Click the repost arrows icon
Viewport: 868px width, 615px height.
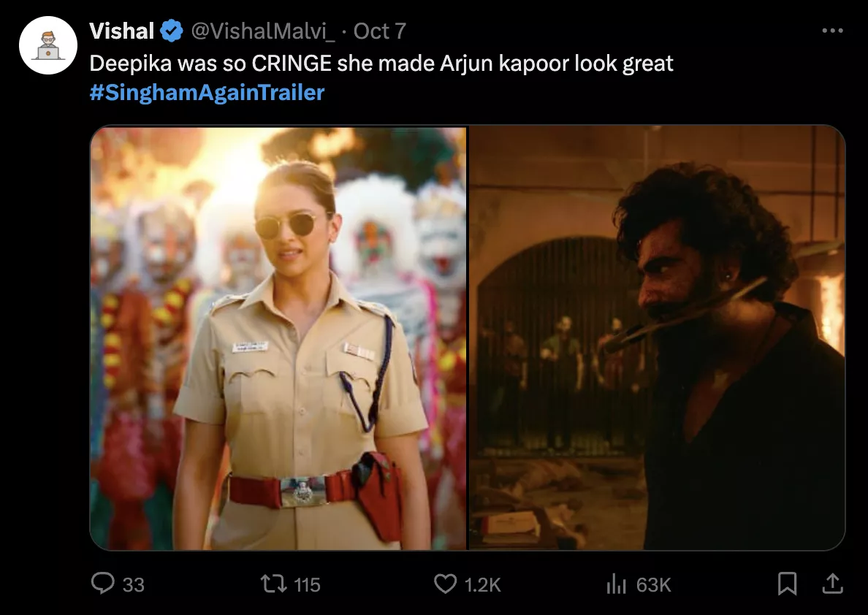pyautogui.click(x=273, y=583)
